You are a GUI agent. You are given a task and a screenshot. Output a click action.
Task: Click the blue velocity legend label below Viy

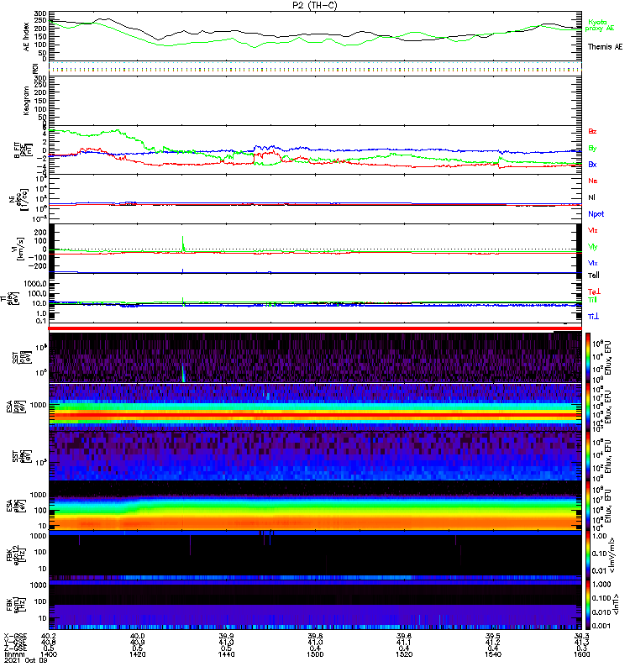(593, 263)
